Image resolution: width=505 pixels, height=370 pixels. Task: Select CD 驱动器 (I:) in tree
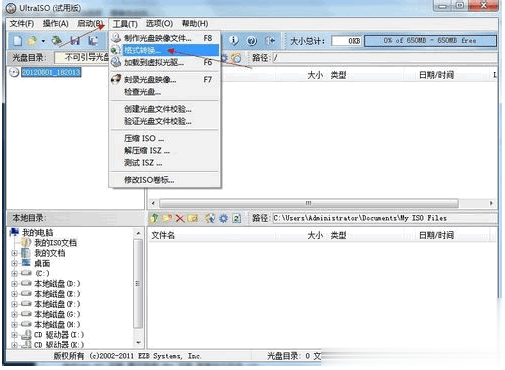(x=59, y=335)
